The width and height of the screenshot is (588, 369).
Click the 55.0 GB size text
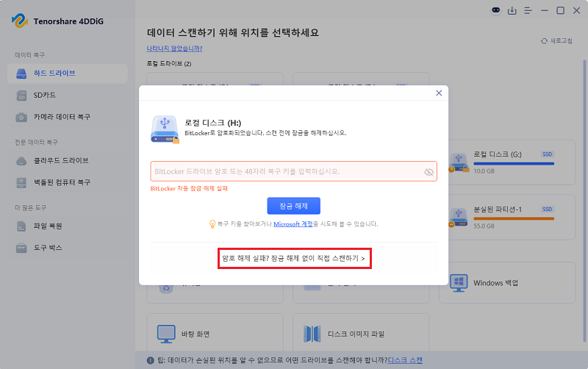[484, 226]
